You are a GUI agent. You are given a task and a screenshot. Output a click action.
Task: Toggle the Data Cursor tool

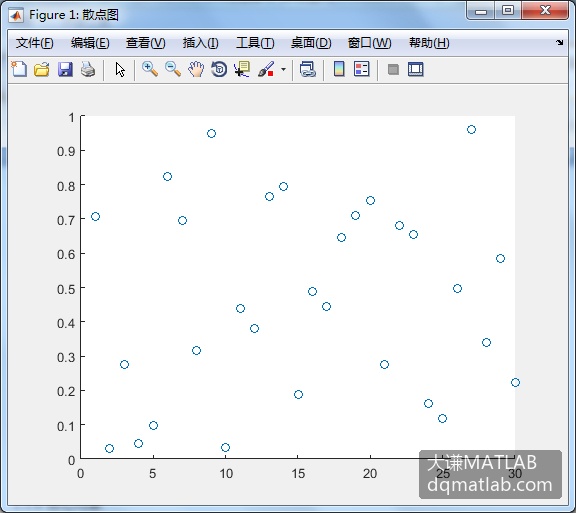coord(242,69)
